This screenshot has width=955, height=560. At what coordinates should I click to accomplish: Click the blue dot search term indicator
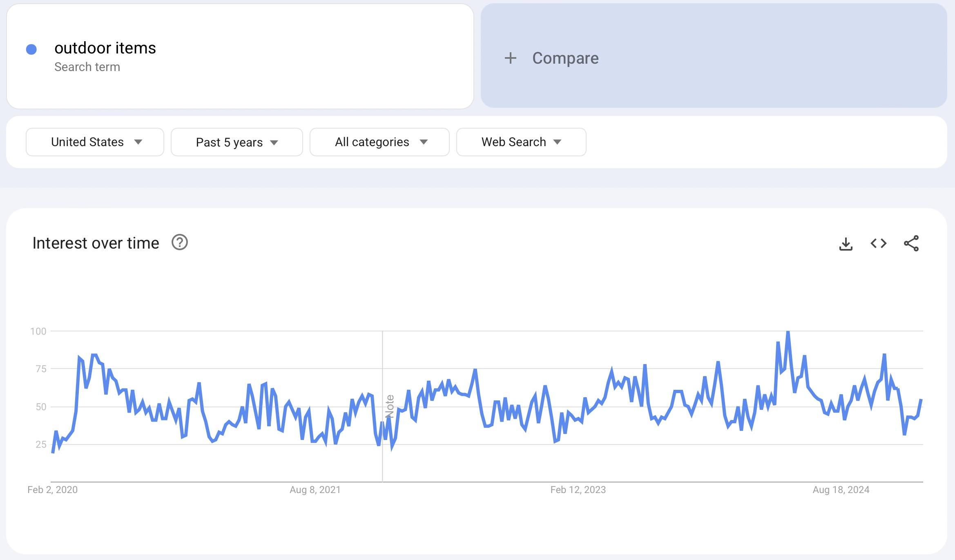click(x=31, y=47)
